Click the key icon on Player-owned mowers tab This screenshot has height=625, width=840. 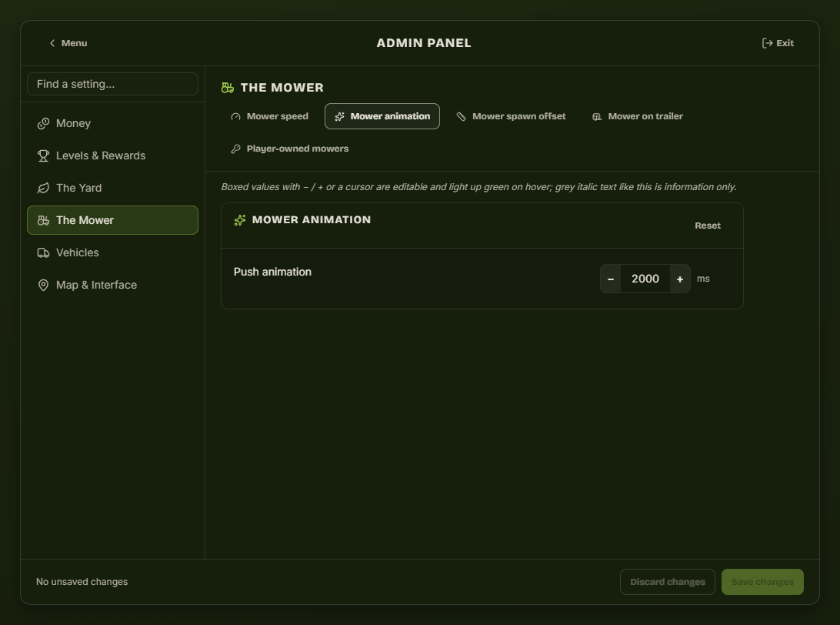235,149
